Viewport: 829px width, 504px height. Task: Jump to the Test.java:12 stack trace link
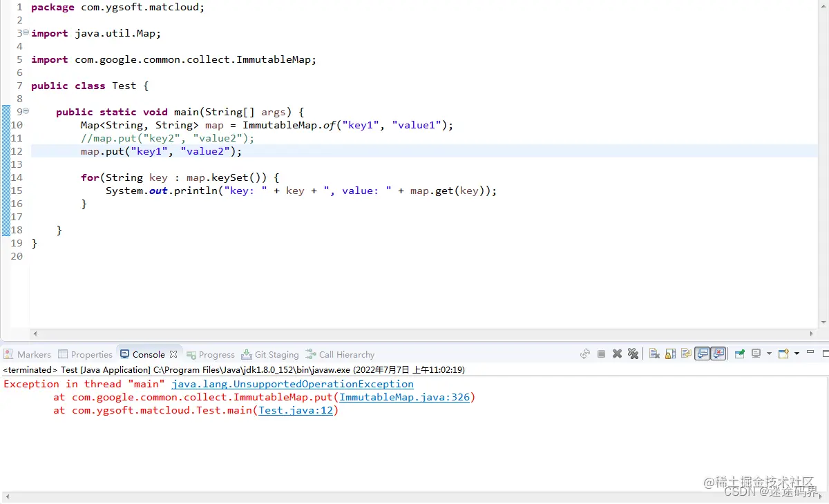(296, 410)
